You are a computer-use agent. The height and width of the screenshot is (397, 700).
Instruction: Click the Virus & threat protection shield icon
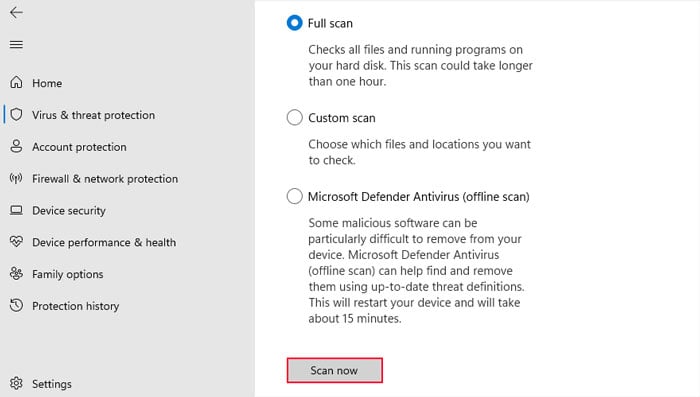[x=16, y=114]
